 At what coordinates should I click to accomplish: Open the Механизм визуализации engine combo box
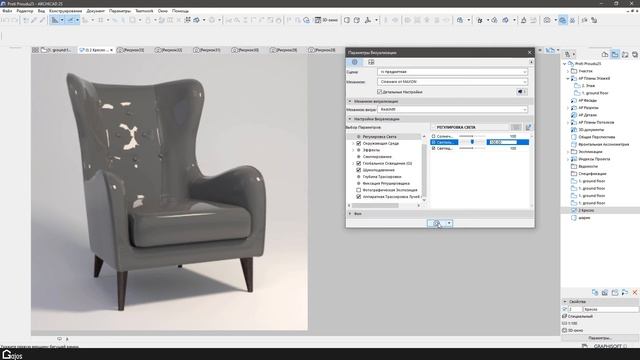[452, 109]
